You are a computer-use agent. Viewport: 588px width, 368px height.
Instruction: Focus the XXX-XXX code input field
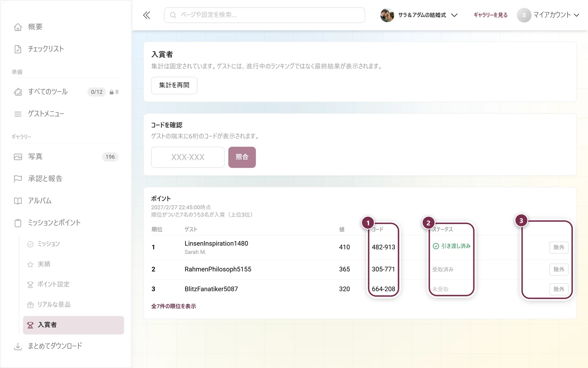coord(188,157)
